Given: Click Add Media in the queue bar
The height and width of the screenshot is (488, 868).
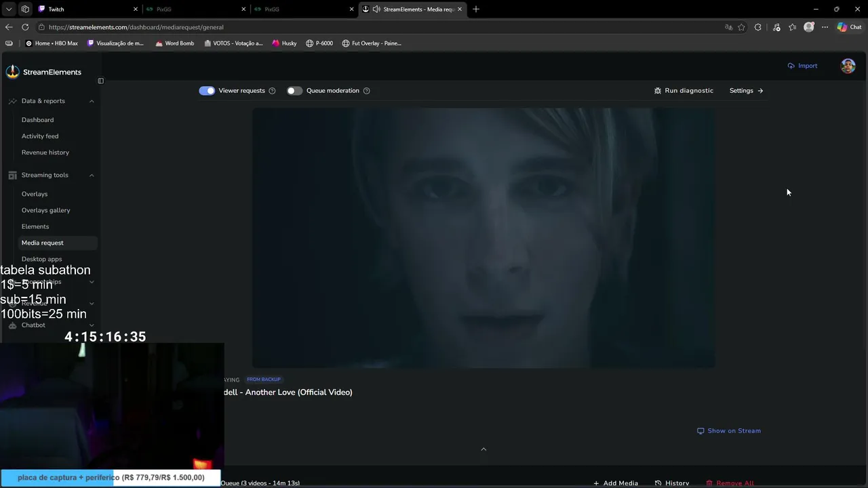Looking at the screenshot, I should pyautogui.click(x=616, y=483).
